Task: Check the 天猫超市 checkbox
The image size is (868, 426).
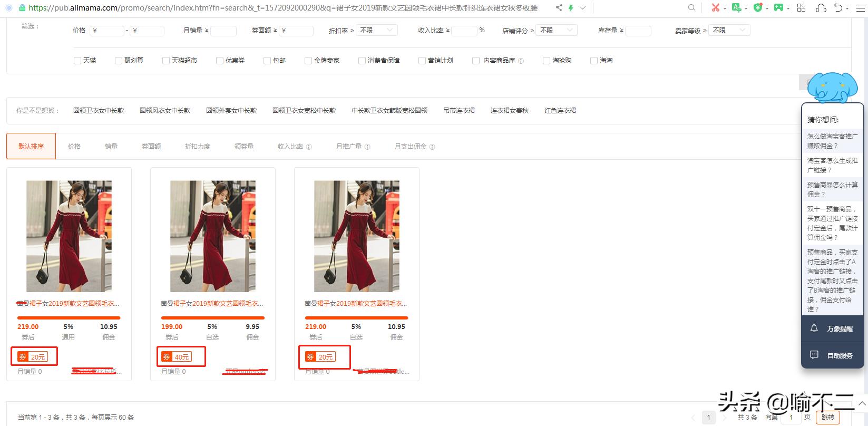Action: click(x=166, y=61)
